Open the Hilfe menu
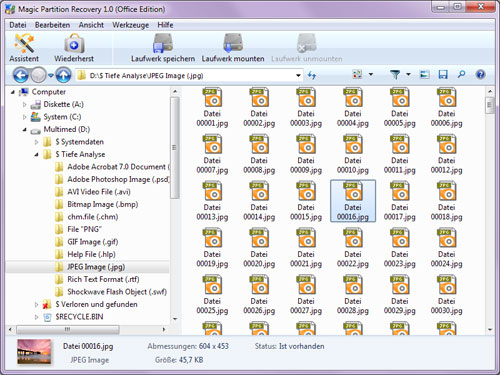The image size is (500, 375). coord(165,25)
